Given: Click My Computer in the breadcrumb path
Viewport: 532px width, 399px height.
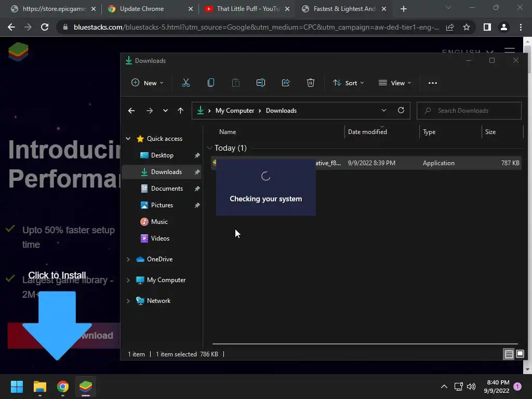Looking at the screenshot, I should click(234, 111).
